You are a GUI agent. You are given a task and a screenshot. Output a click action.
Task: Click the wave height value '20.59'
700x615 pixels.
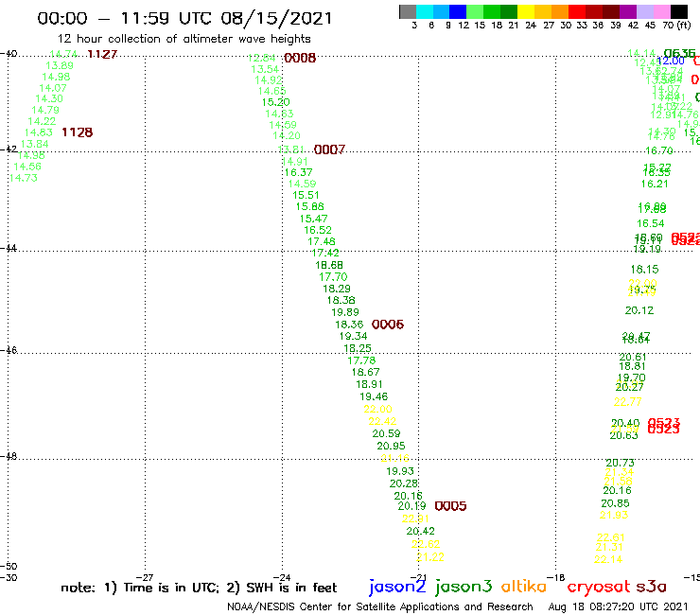click(x=386, y=433)
